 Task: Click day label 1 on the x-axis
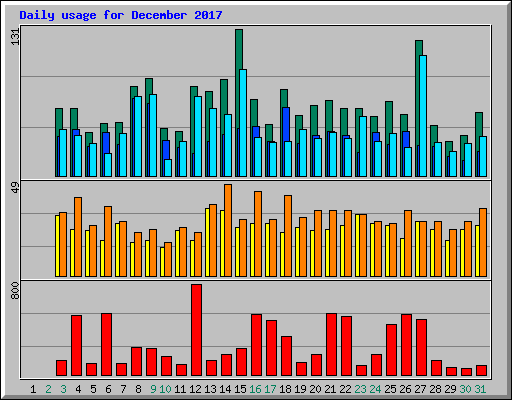[33, 389]
